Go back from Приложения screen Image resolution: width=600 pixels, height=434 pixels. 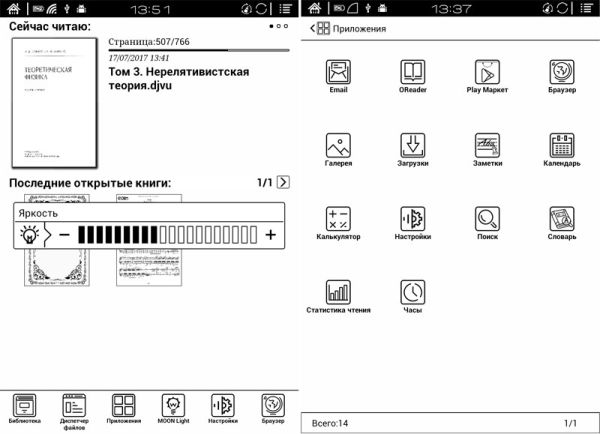point(311,28)
